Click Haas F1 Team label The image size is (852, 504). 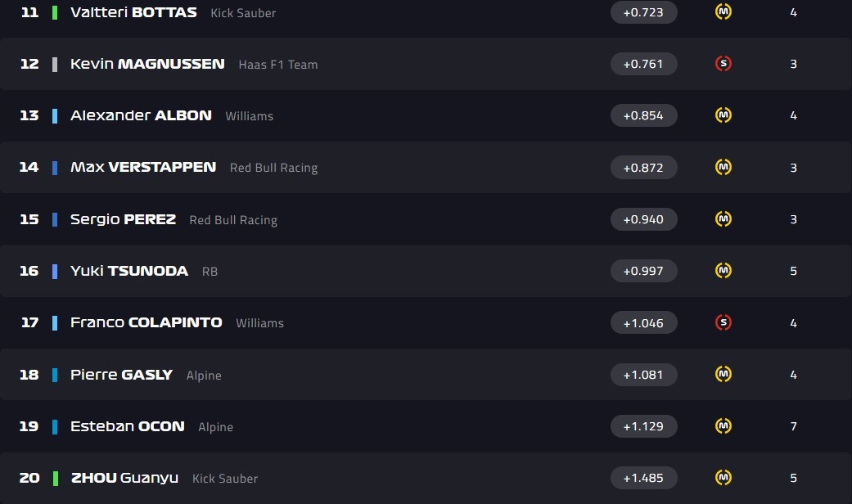pyautogui.click(x=278, y=65)
